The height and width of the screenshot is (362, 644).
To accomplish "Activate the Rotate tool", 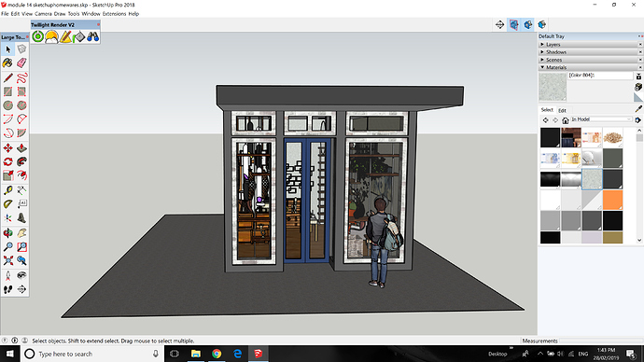I will click(7, 161).
